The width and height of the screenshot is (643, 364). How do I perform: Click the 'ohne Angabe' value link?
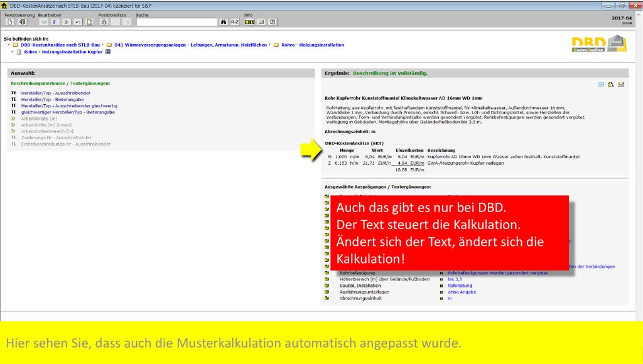coord(462,292)
